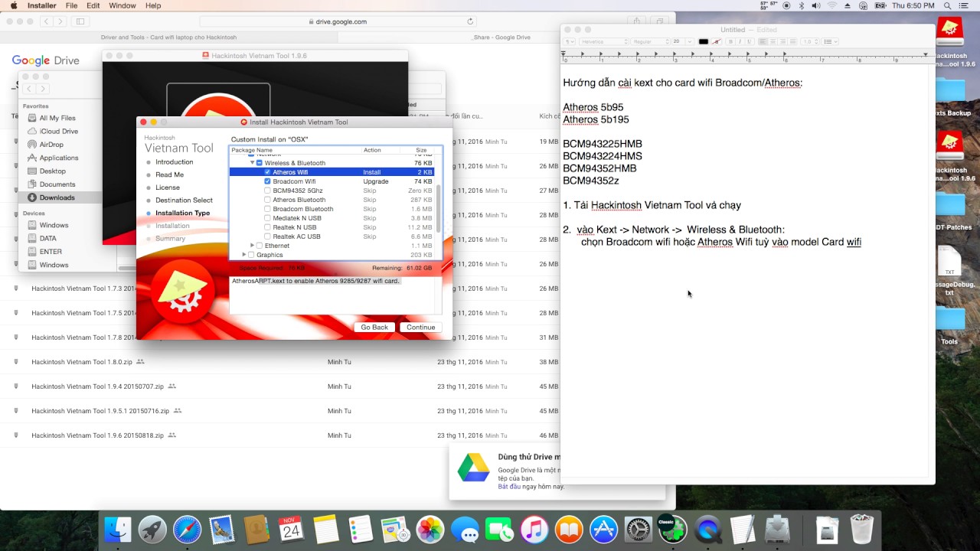This screenshot has height=551, width=980.
Task: Check the Atheros Bluetooth package
Action: coord(267,200)
